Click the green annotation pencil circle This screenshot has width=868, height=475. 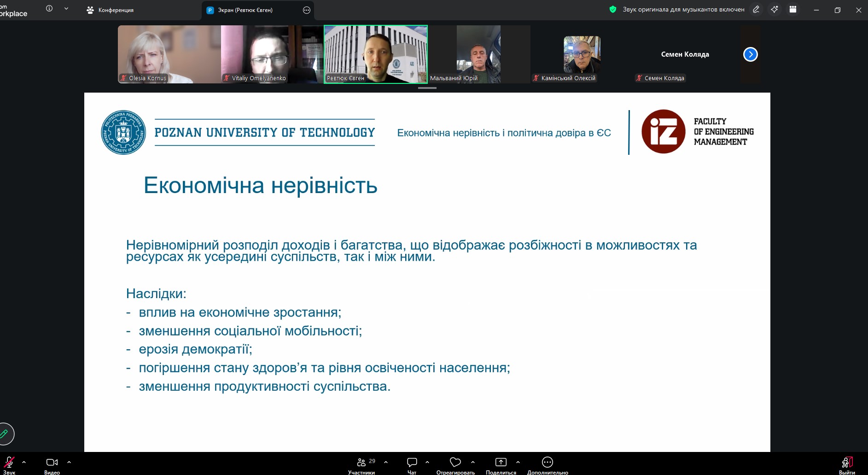pyautogui.click(x=5, y=434)
